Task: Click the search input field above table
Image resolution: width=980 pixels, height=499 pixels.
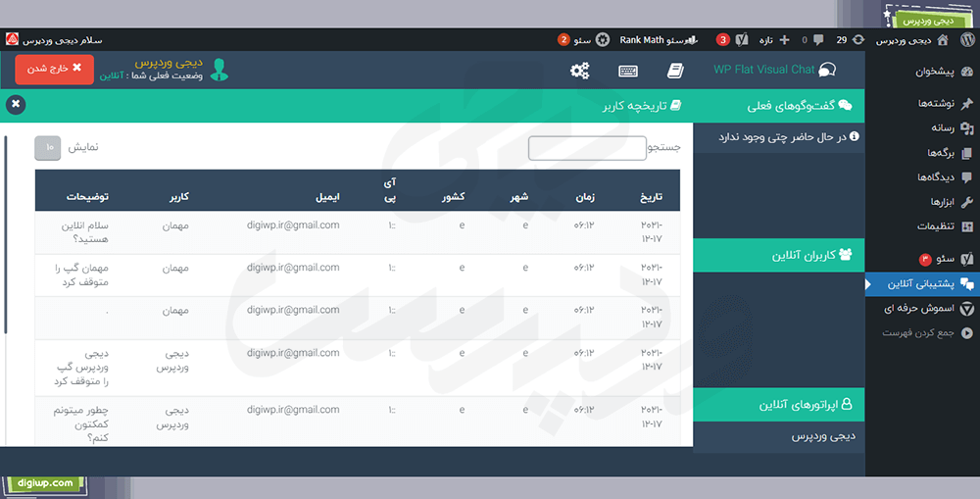Action: [x=587, y=148]
